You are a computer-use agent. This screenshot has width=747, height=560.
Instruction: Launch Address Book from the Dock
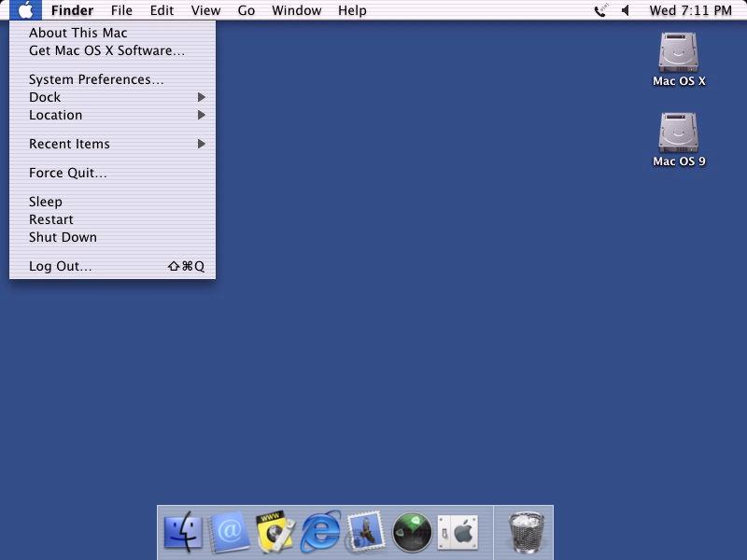point(229,531)
